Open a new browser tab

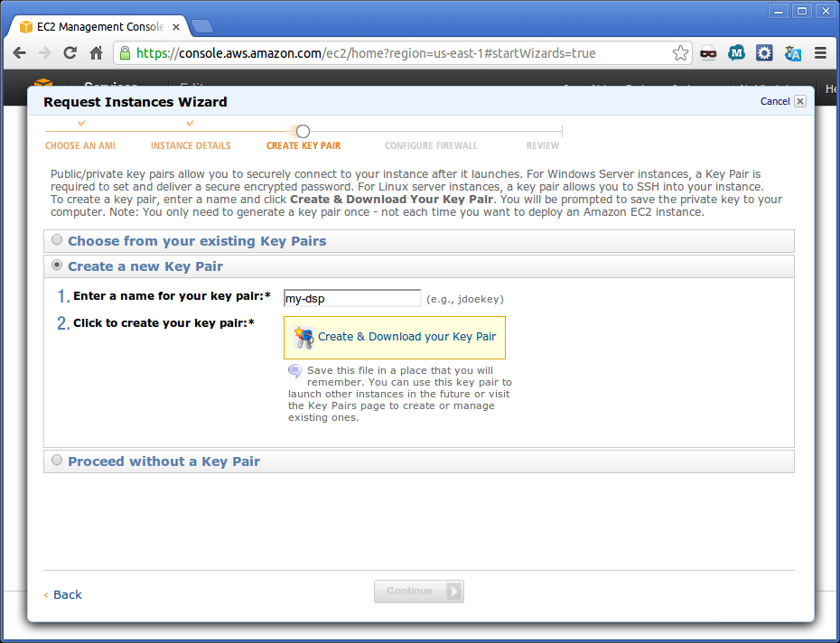(x=202, y=26)
